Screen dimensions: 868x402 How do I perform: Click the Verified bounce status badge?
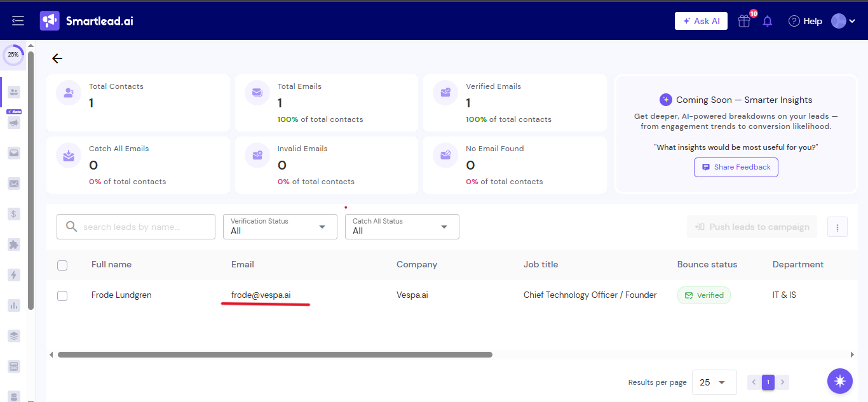(x=704, y=295)
